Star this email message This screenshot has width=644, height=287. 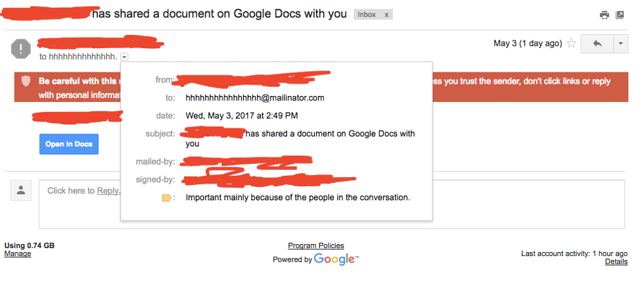[571, 43]
